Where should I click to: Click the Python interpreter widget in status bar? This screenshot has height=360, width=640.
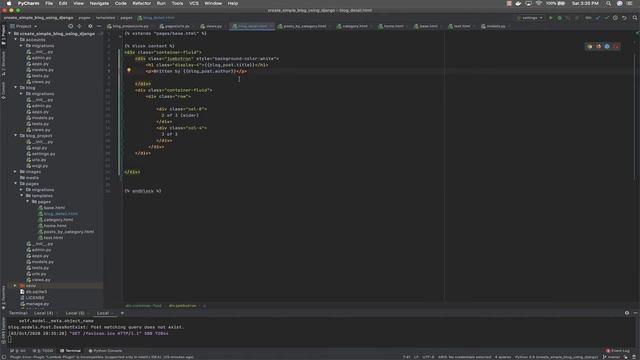pos(556,357)
